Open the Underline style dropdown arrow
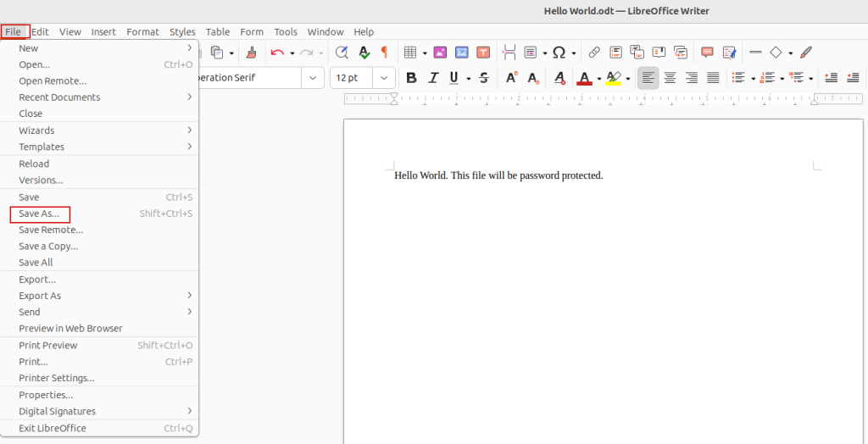Image resolution: width=868 pixels, height=444 pixels. click(468, 79)
